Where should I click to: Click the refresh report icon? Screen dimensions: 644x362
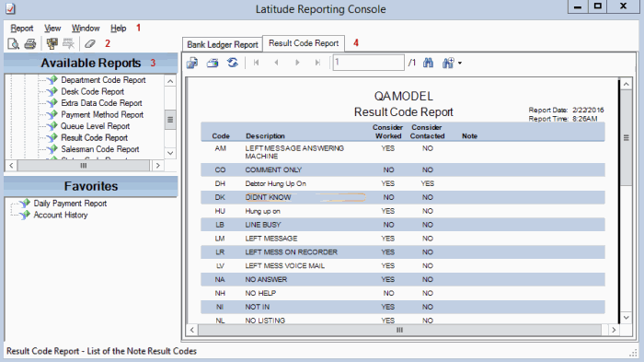pos(233,63)
